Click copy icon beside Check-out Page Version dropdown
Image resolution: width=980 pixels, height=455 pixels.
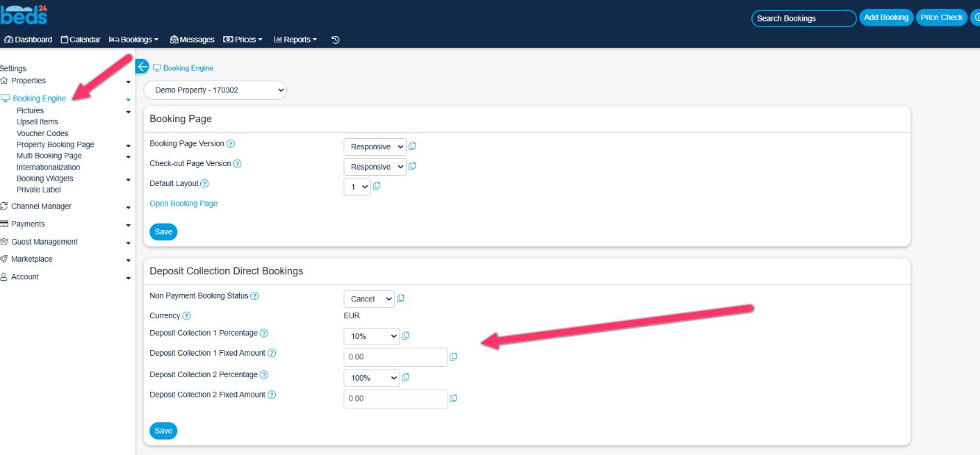412,166
